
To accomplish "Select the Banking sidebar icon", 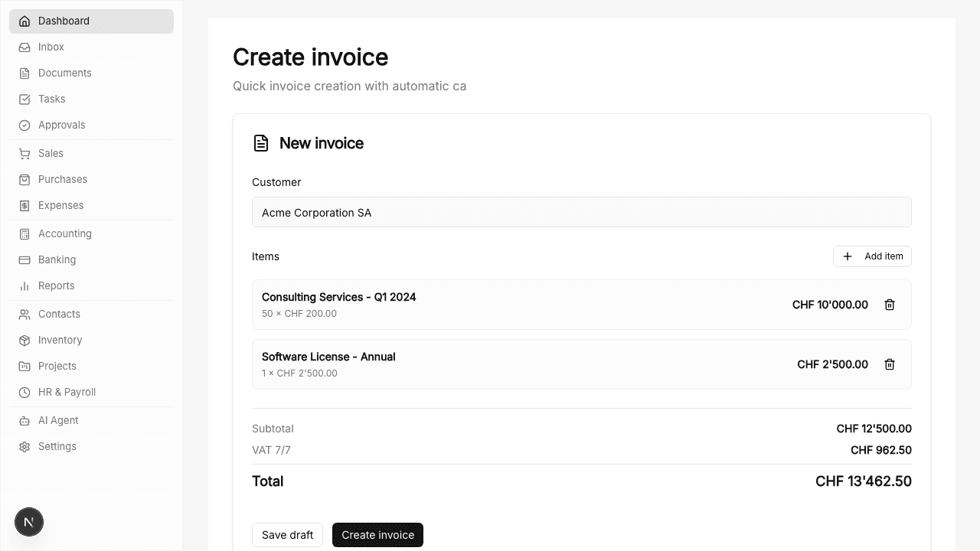I will click(24, 259).
